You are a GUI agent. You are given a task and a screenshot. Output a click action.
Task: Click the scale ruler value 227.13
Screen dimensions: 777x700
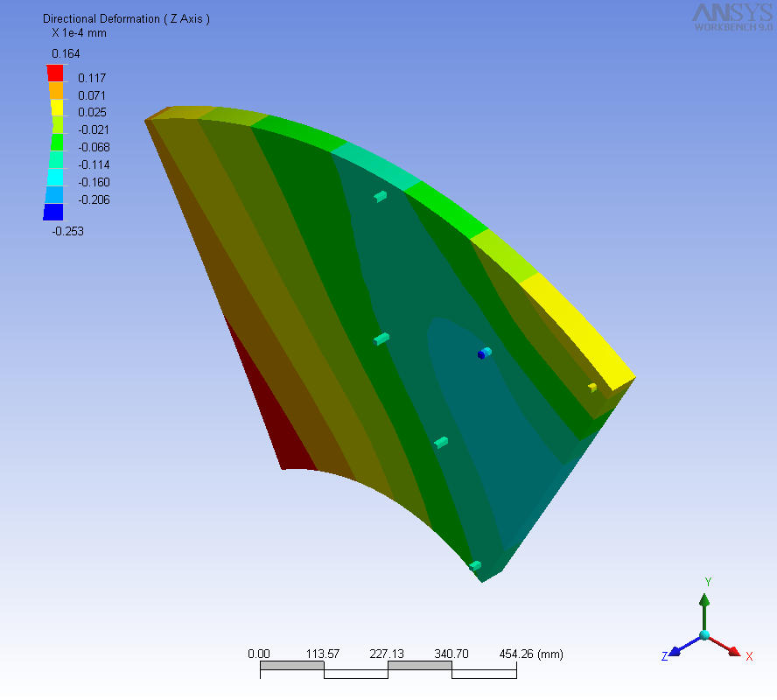pyautogui.click(x=387, y=654)
